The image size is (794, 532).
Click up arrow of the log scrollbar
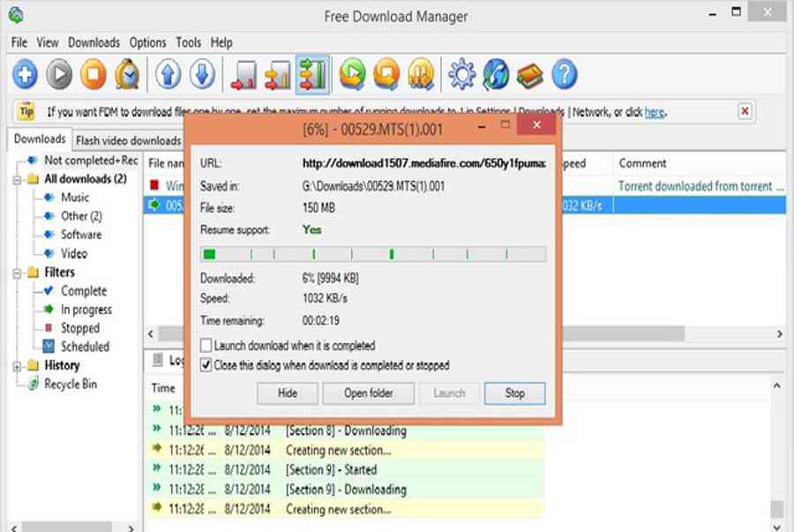point(776,386)
